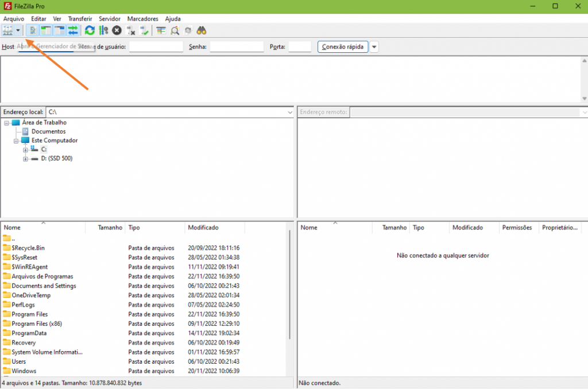The width and height of the screenshot is (588, 389).
Task: Collapse the Este Computador tree node
Action: tap(16, 141)
